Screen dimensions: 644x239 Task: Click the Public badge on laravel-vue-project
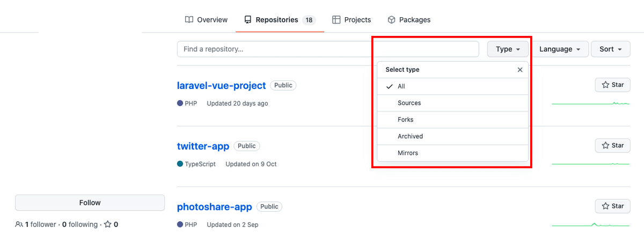pos(283,85)
